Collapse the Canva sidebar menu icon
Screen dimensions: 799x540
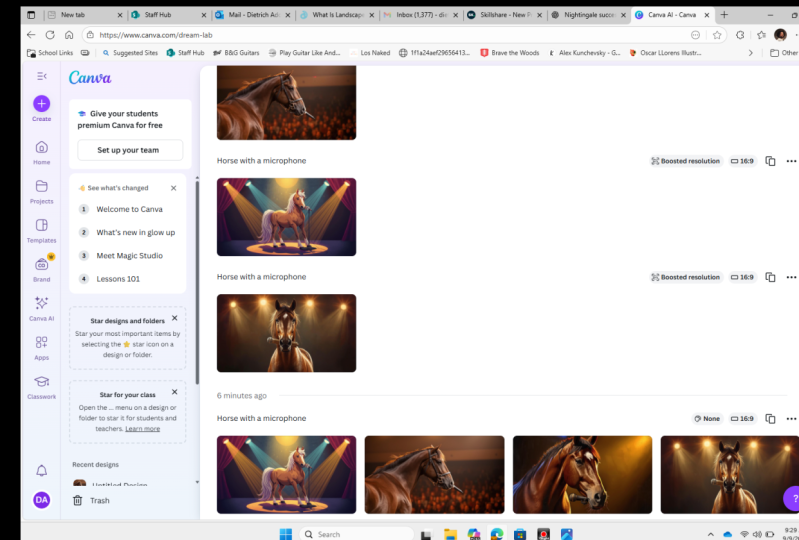pos(42,76)
